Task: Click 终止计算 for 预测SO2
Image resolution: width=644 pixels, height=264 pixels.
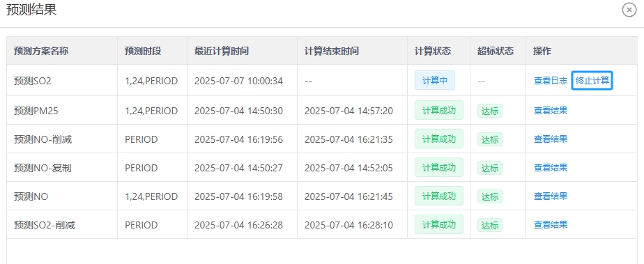Action: pos(592,81)
